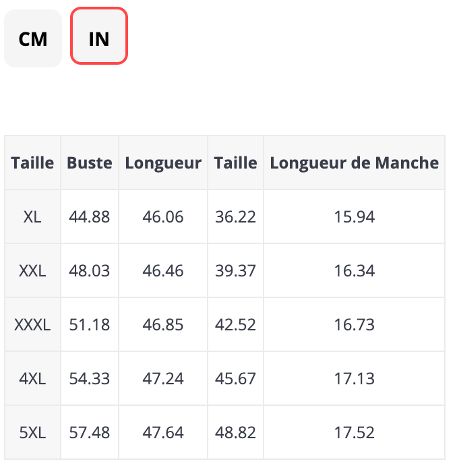The width and height of the screenshot is (457, 476).
Task: Click the XXL bust value 48.03
Action: point(90,270)
